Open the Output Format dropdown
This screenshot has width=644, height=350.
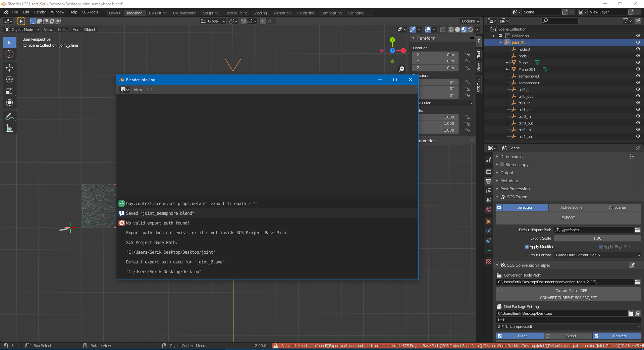pos(597,255)
